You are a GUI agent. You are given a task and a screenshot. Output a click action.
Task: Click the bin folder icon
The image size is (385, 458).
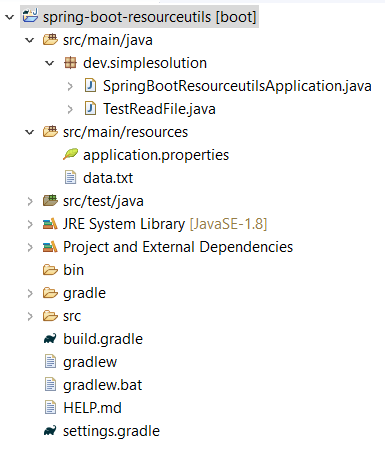[x=50, y=270]
